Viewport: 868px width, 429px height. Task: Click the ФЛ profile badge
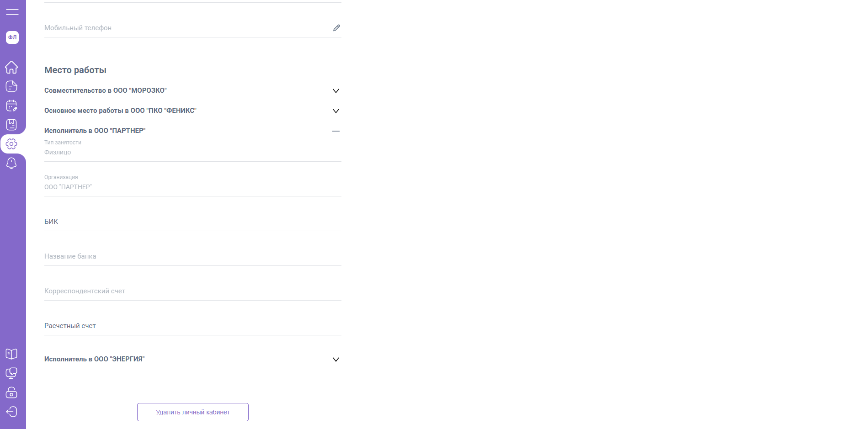coord(12,37)
